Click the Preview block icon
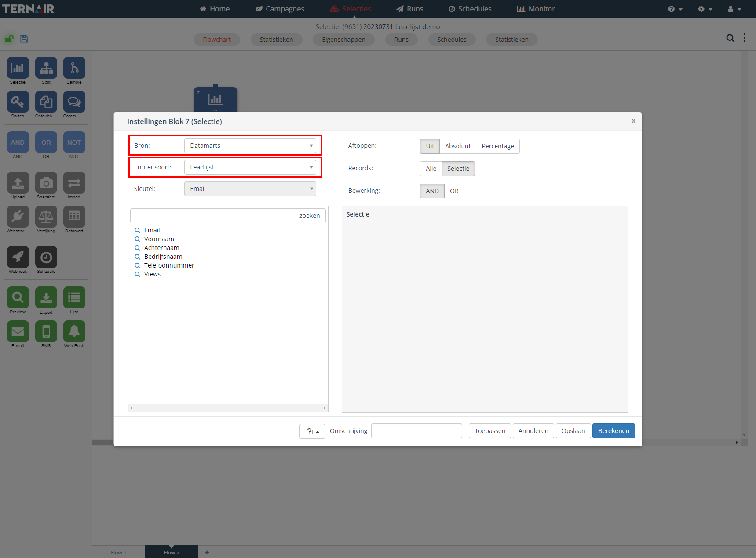This screenshot has height=558, width=756. tap(18, 297)
